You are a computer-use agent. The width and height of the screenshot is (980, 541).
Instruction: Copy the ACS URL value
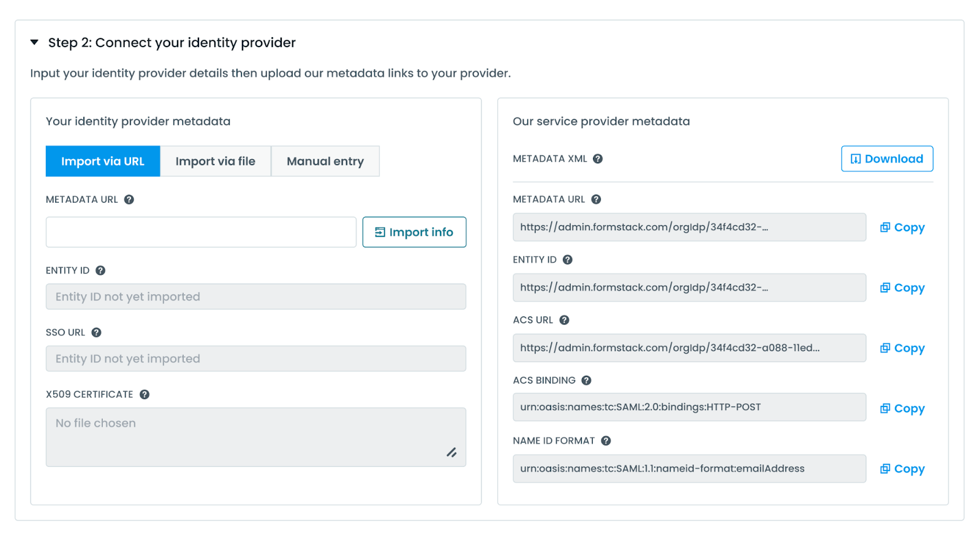tap(902, 348)
